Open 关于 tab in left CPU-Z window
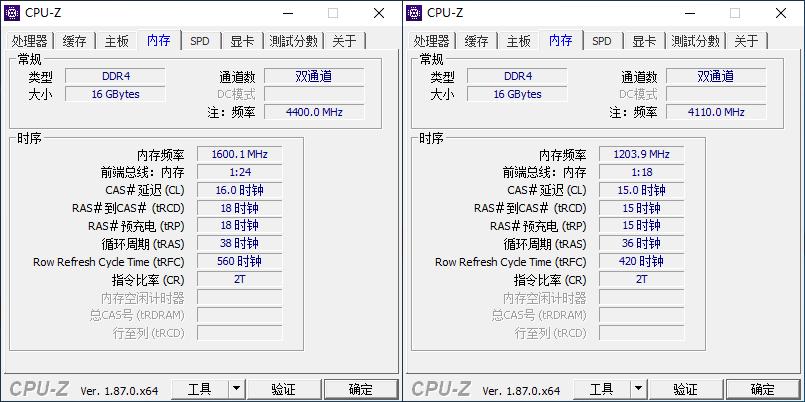The width and height of the screenshot is (805, 402). (x=344, y=41)
